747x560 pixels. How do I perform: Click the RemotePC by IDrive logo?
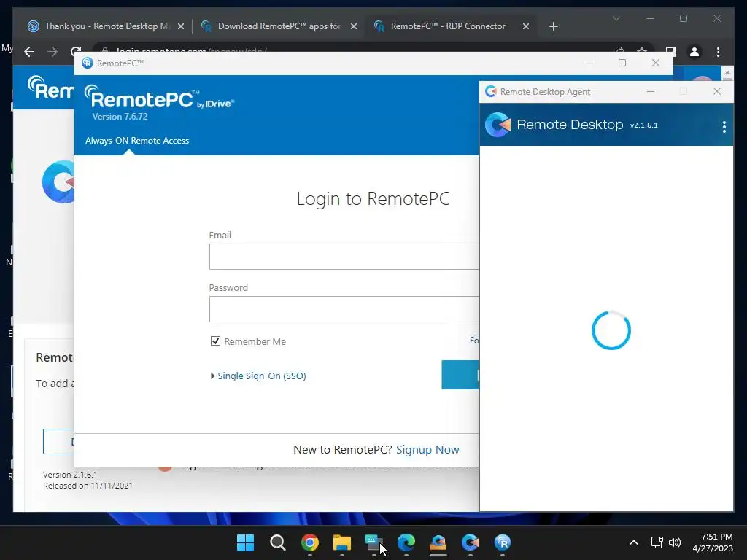coord(160,98)
